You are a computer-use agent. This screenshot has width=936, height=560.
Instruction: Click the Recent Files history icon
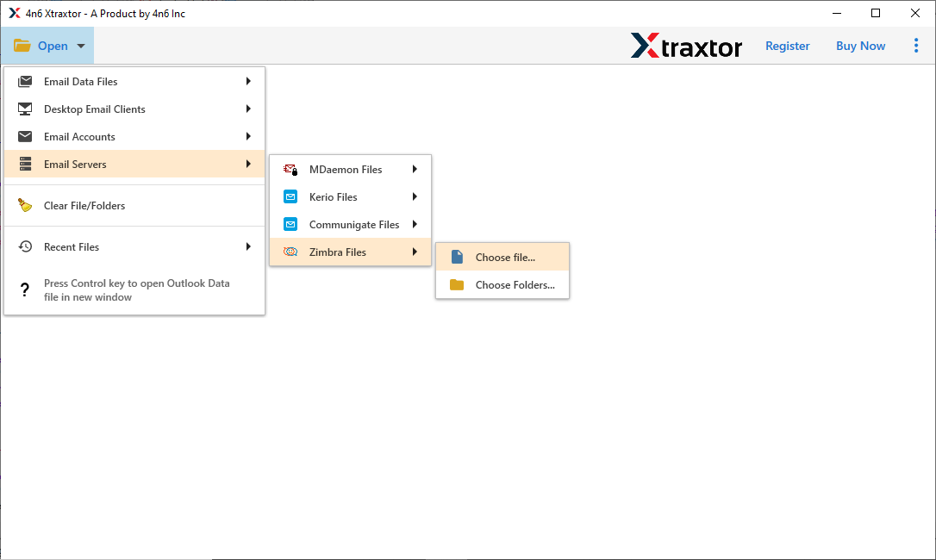tap(25, 246)
